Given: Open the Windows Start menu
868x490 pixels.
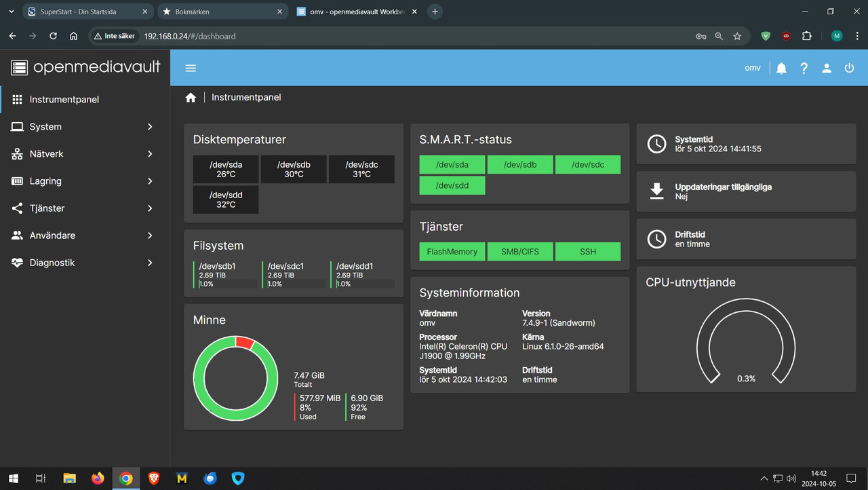Looking at the screenshot, I should 13,478.
